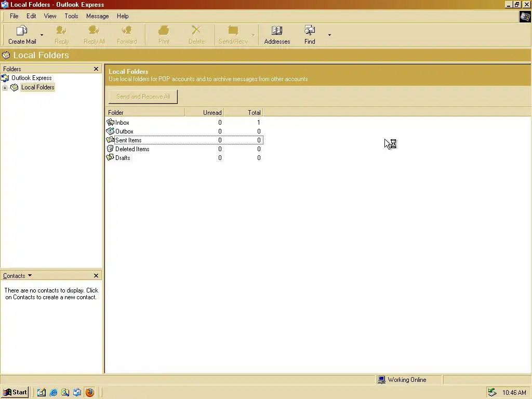This screenshot has width=532, height=399.
Task: Launch Firefox from quick launch
Action: point(89,393)
